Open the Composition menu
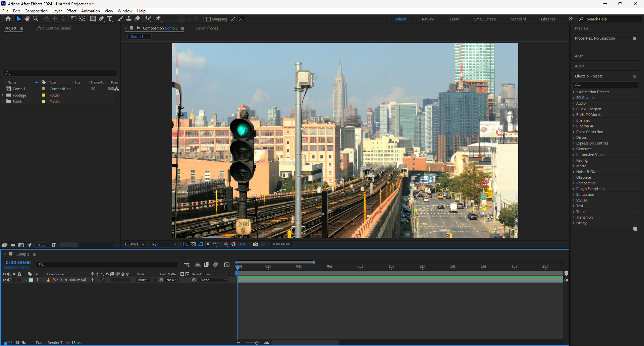644x346 pixels. (36, 11)
